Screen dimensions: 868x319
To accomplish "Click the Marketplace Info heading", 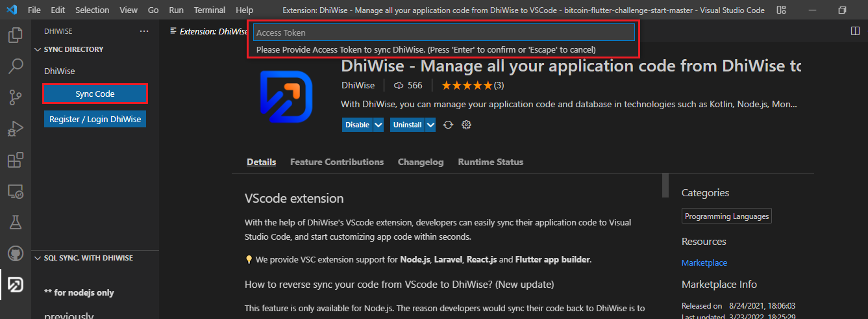I will [719, 285].
